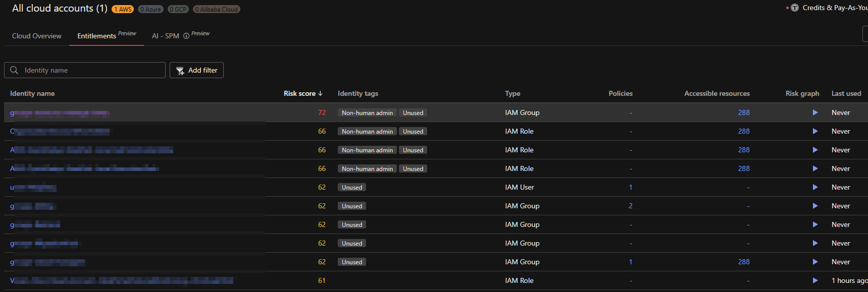Click the 0 Azure badge
The height and width of the screenshot is (292, 868).
[150, 9]
